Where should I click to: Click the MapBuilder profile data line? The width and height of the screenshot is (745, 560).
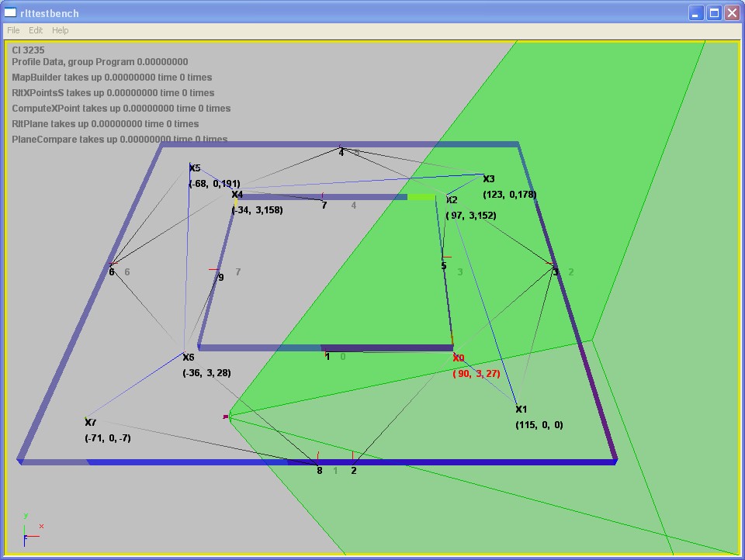point(112,78)
